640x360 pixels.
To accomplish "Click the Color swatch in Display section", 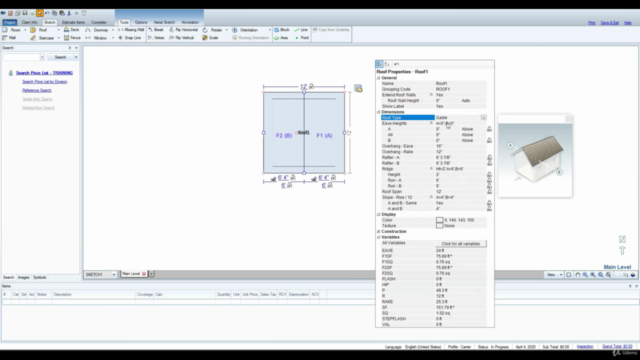I will tap(439, 220).
